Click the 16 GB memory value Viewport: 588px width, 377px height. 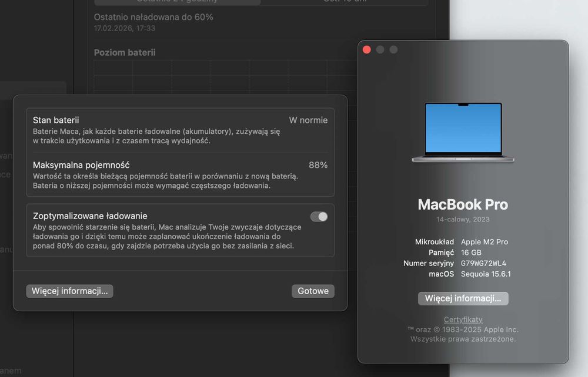[471, 253]
